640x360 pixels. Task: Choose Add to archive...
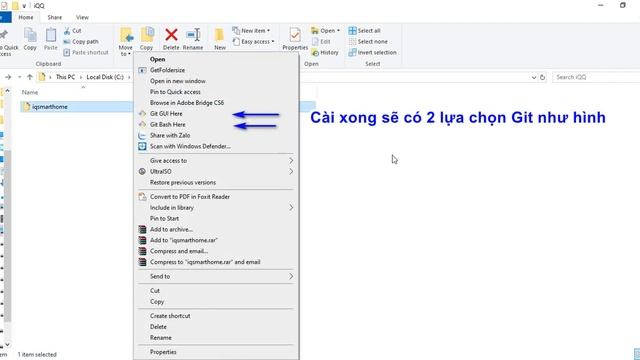click(217, 229)
